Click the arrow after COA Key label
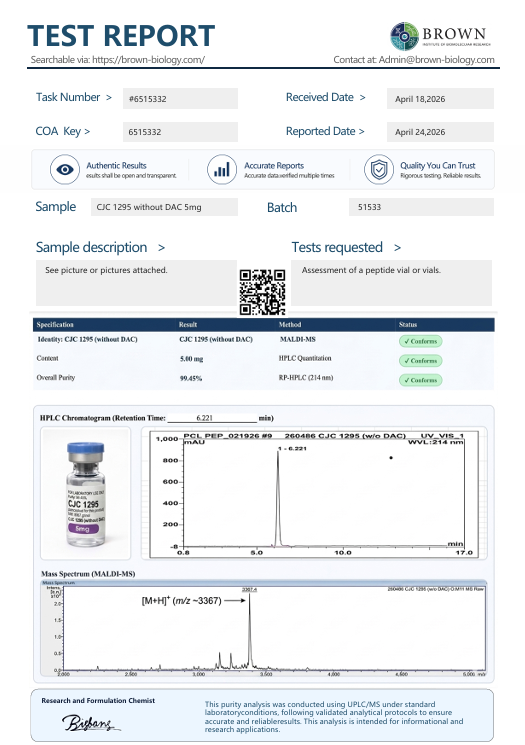Viewport: 525px width, 745px height. coord(87,132)
